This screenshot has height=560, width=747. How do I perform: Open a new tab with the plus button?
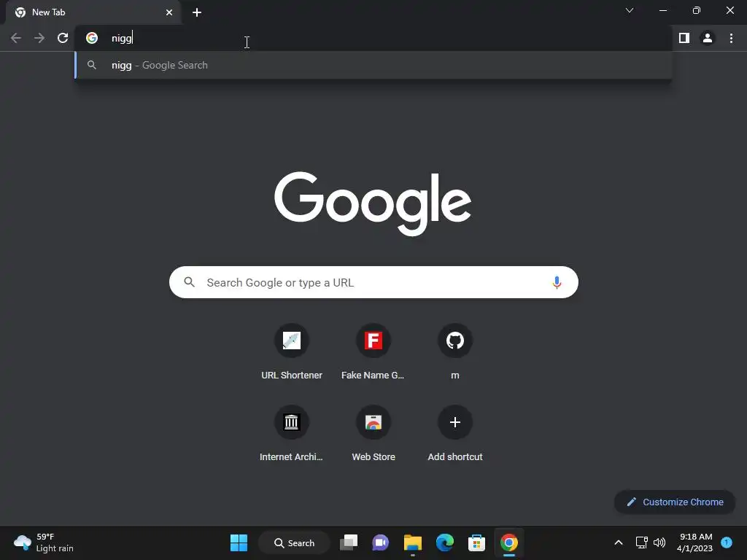(x=197, y=12)
